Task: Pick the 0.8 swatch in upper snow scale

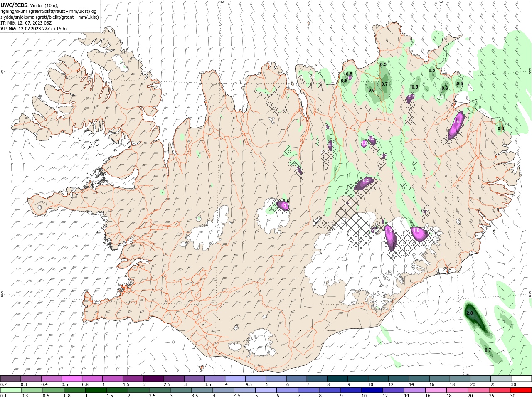Action: pos(92,379)
